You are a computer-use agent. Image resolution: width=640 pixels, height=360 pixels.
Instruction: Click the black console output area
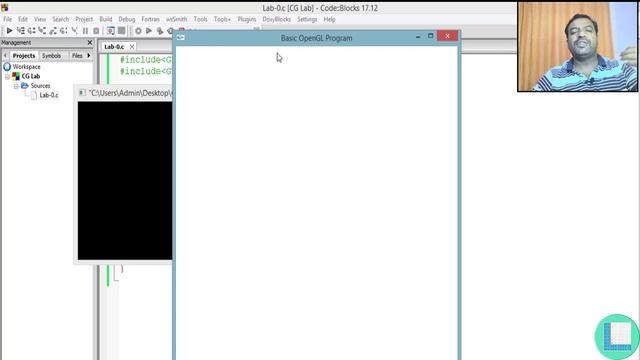(125, 180)
